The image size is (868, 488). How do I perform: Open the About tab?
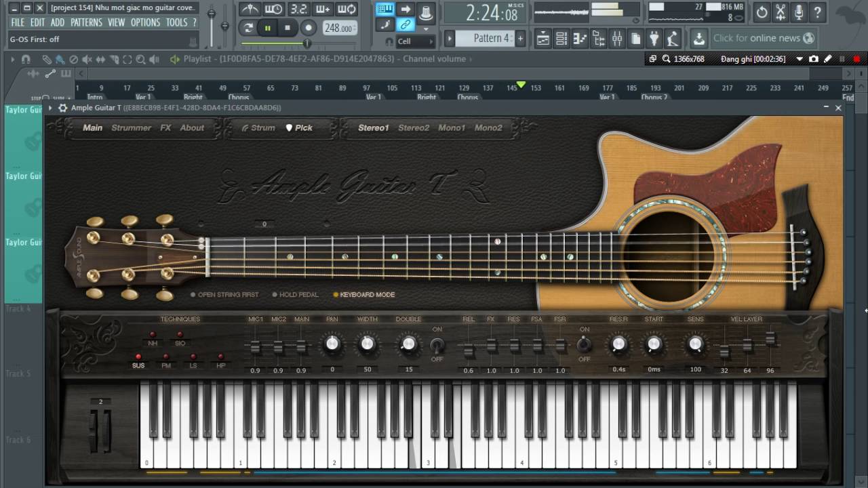[192, 127]
